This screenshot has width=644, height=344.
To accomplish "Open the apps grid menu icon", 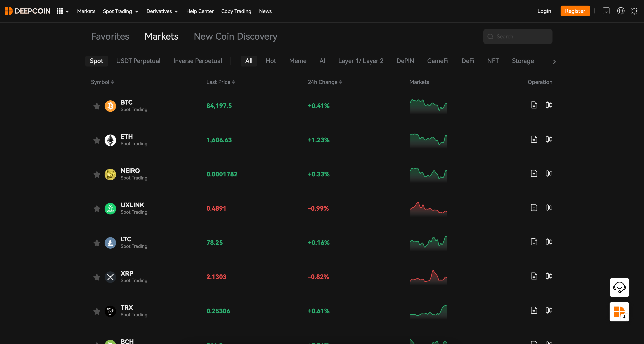I will (60, 11).
